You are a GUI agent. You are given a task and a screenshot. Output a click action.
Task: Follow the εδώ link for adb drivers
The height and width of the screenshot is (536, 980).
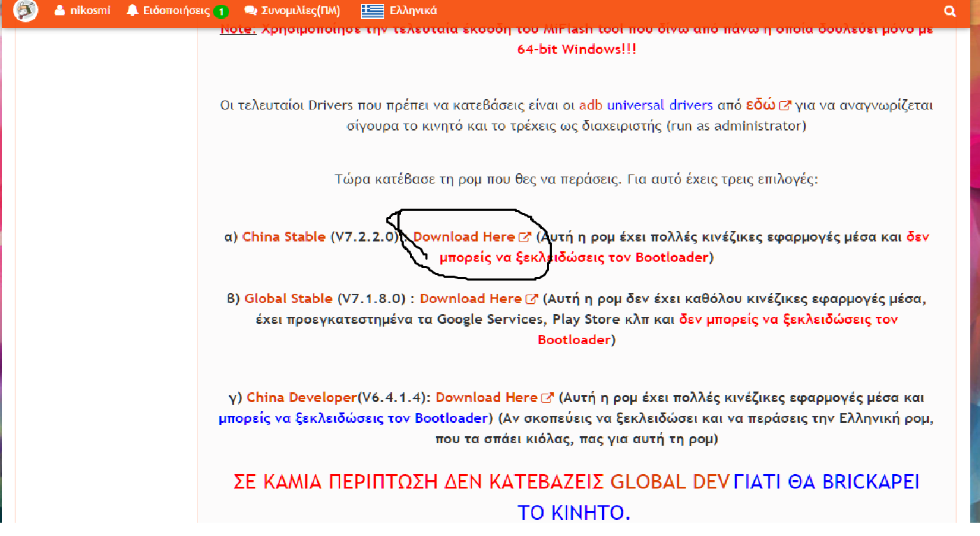(768, 105)
